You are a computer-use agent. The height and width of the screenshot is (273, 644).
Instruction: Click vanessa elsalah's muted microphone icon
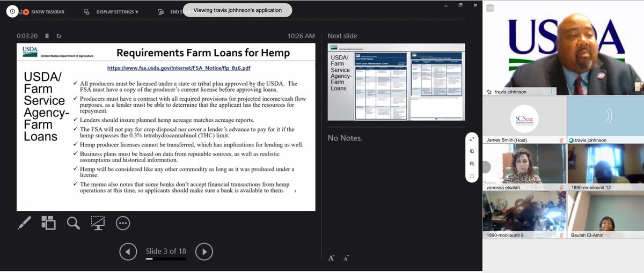(x=561, y=187)
